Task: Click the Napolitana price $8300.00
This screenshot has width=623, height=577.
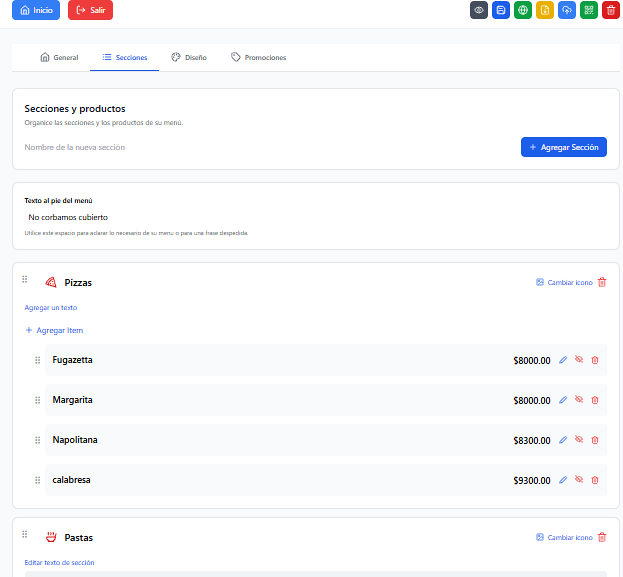Action: click(x=532, y=441)
